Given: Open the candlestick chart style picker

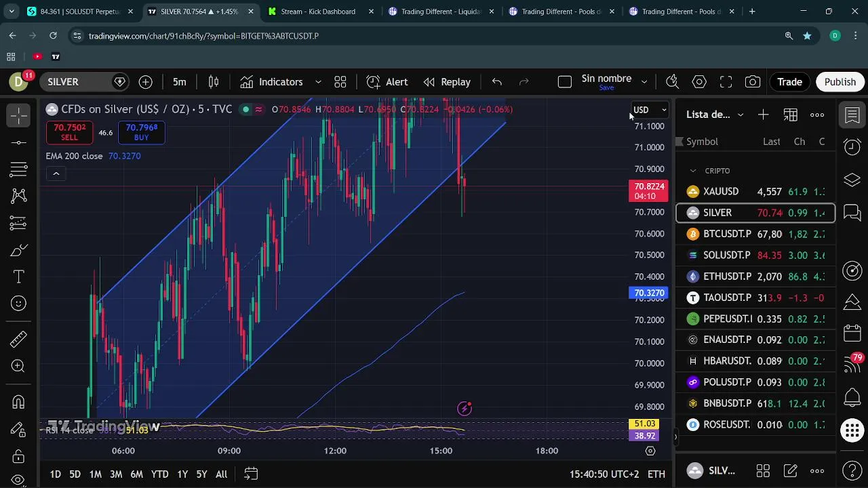Looking at the screenshot, I should pos(214,82).
